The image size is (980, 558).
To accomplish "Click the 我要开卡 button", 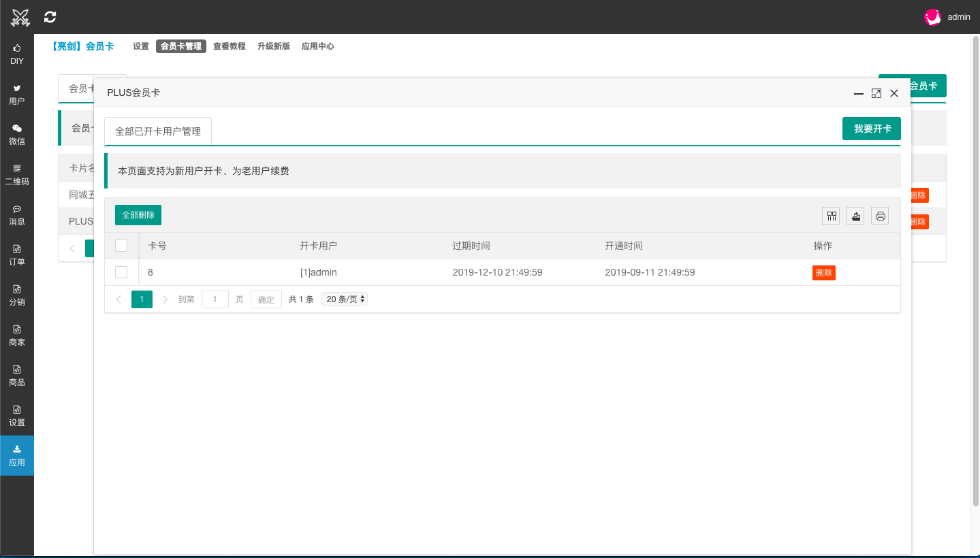I will point(871,128).
